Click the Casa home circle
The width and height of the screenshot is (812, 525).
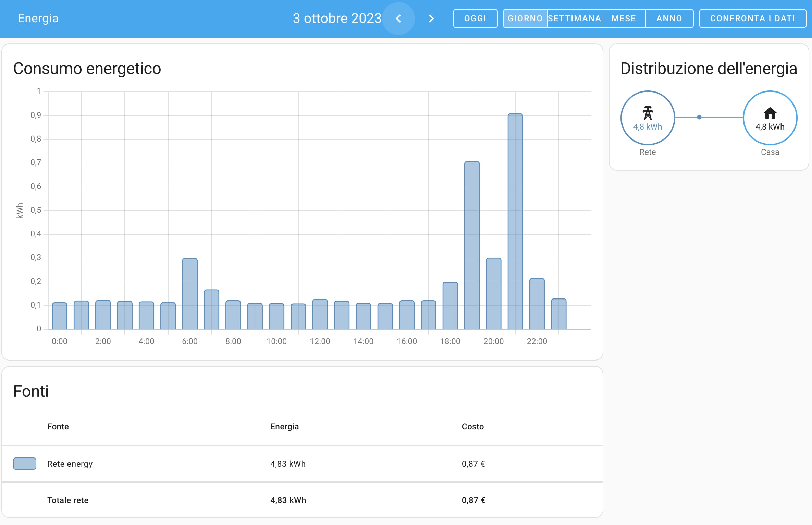770,118
